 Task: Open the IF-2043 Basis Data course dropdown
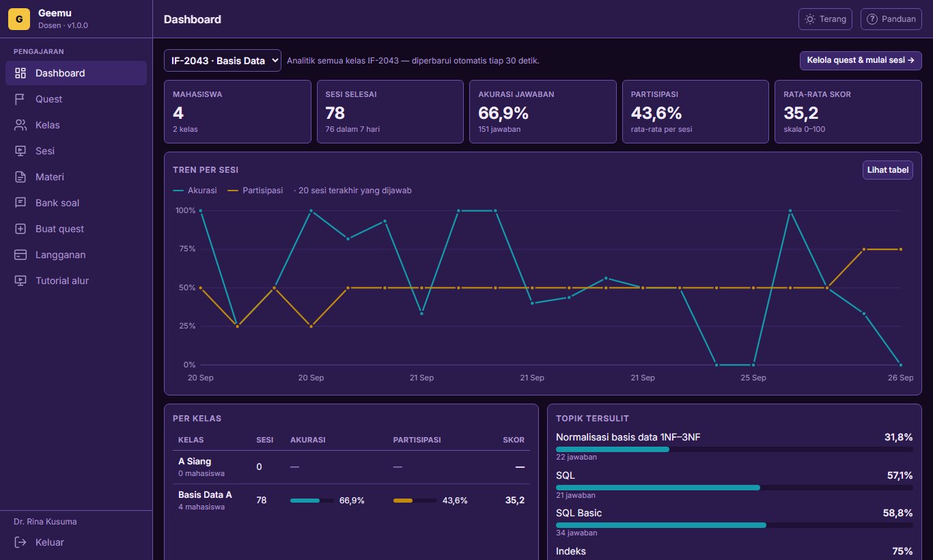pos(223,60)
